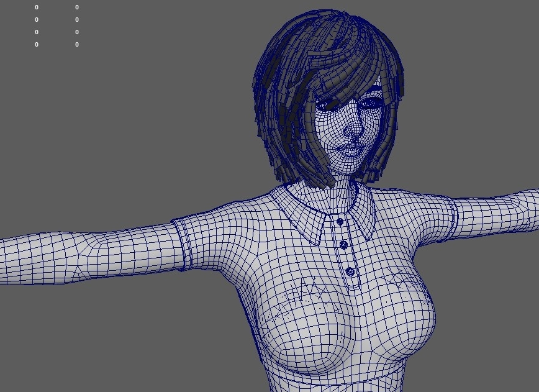The height and width of the screenshot is (392, 539).
Task: Click the first-row right column HUD value
Action: 77,7
